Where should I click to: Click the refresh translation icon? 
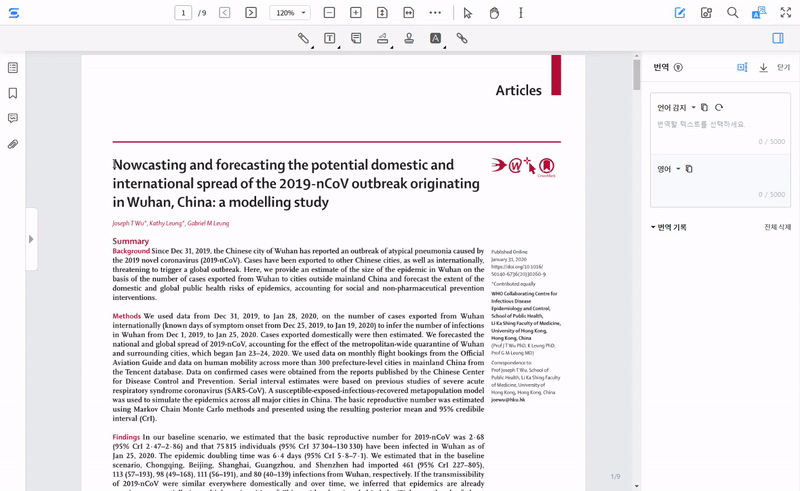pyautogui.click(x=719, y=107)
